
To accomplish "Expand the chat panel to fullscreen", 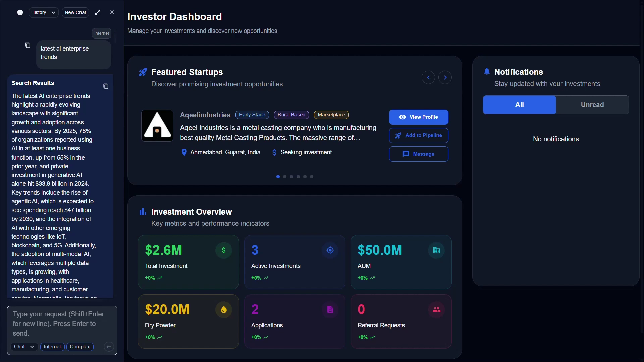I will (98, 12).
